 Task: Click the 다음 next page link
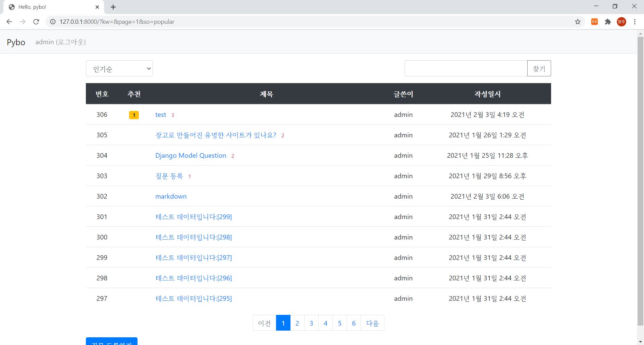[372, 323]
